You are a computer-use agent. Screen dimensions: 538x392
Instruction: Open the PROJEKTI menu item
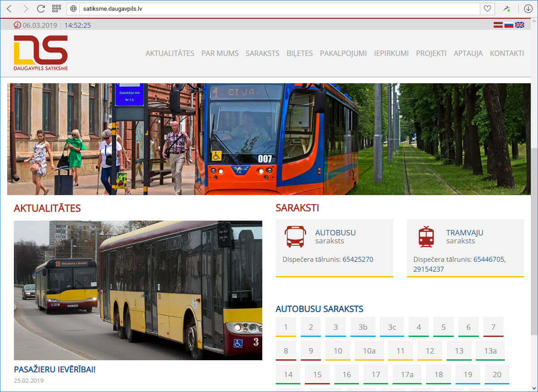(x=431, y=53)
